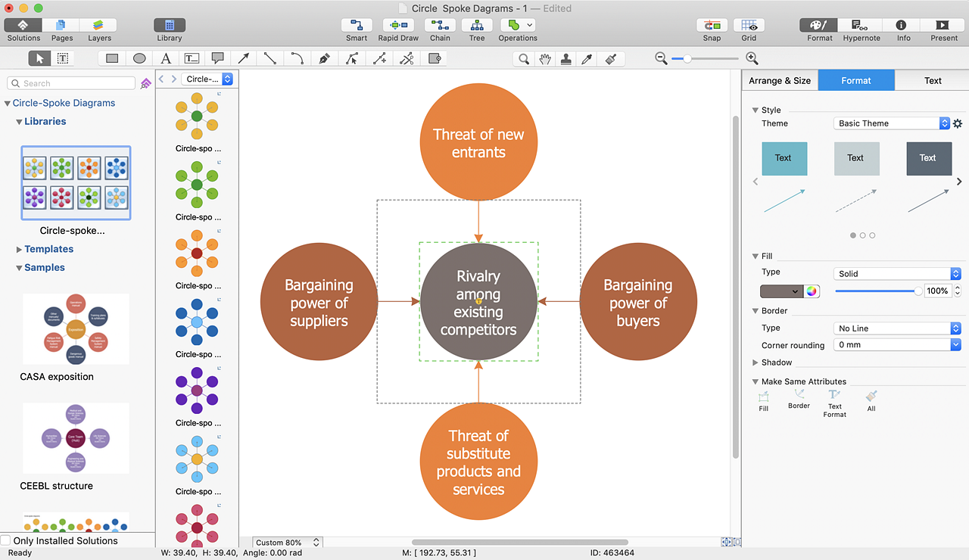The image size is (969, 560).
Task: Select the Rectangle shape tool
Action: (112, 58)
